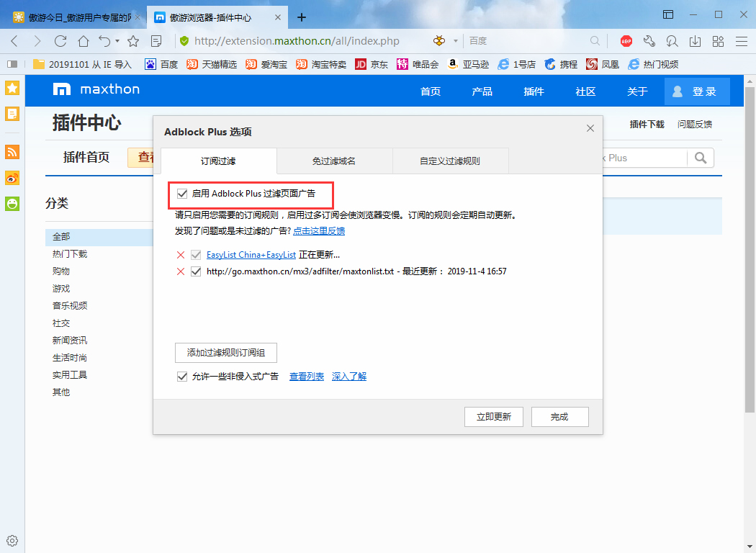Open the 查看列表 link
This screenshot has height=553, width=756.
click(x=307, y=376)
